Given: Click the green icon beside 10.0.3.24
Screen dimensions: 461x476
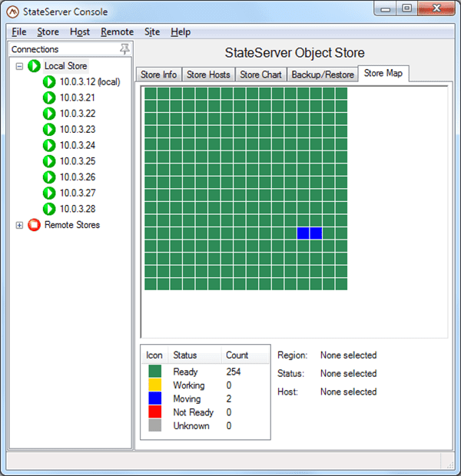Looking at the screenshot, I should pos(49,145).
